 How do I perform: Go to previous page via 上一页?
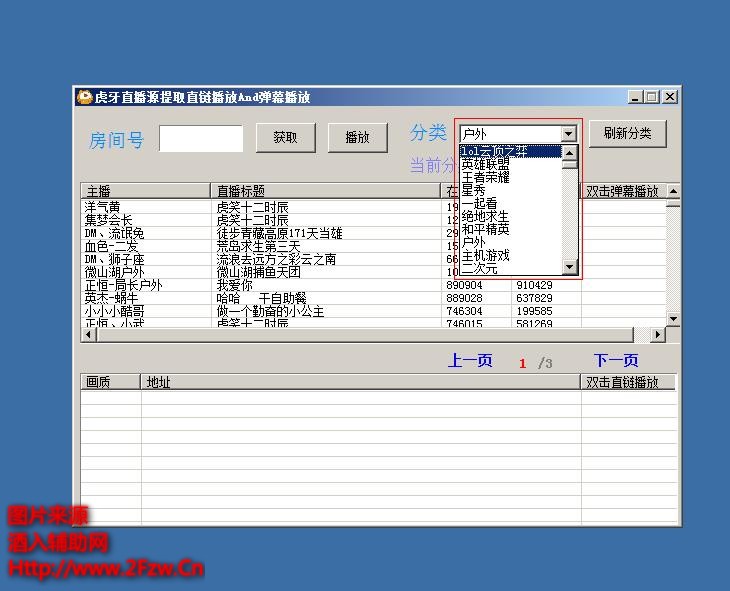[470, 360]
